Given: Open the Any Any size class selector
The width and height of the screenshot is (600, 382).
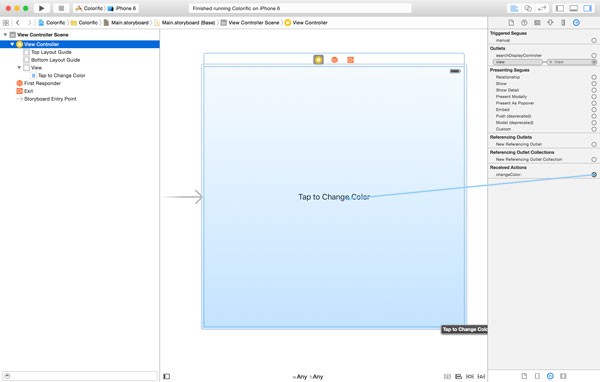Looking at the screenshot, I should (x=308, y=377).
